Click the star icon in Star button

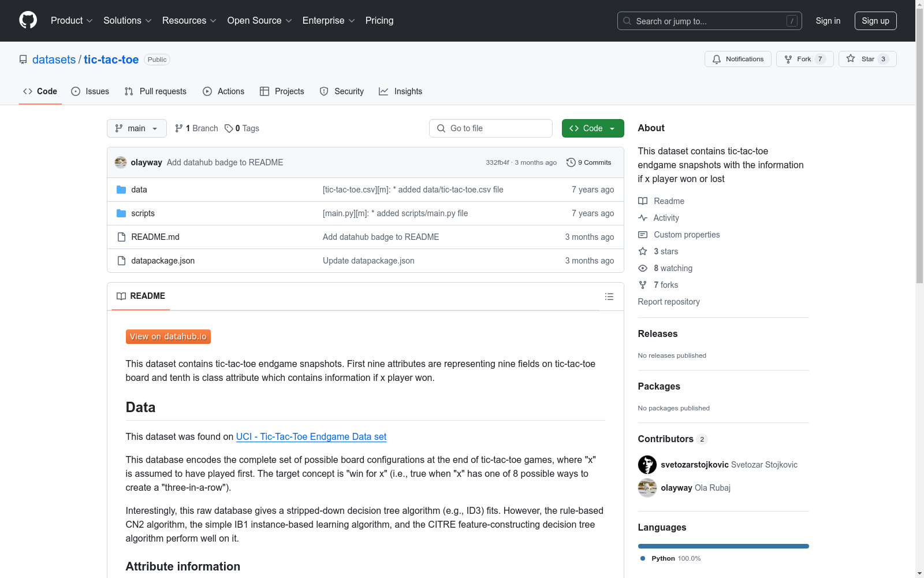851,58
